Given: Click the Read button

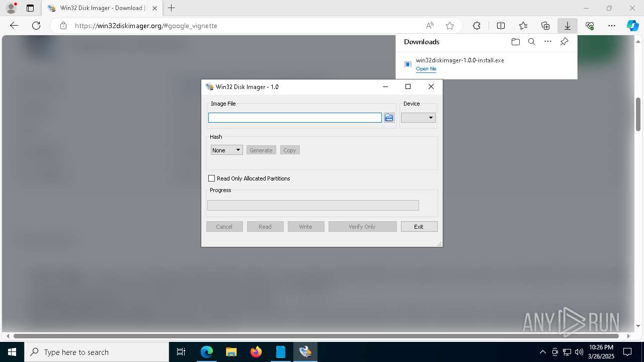Looking at the screenshot, I should pyautogui.click(x=265, y=227).
